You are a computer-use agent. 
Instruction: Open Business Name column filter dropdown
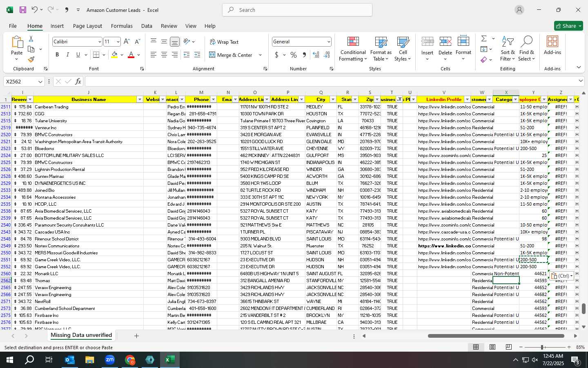pyautogui.click(x=140, y=100)
